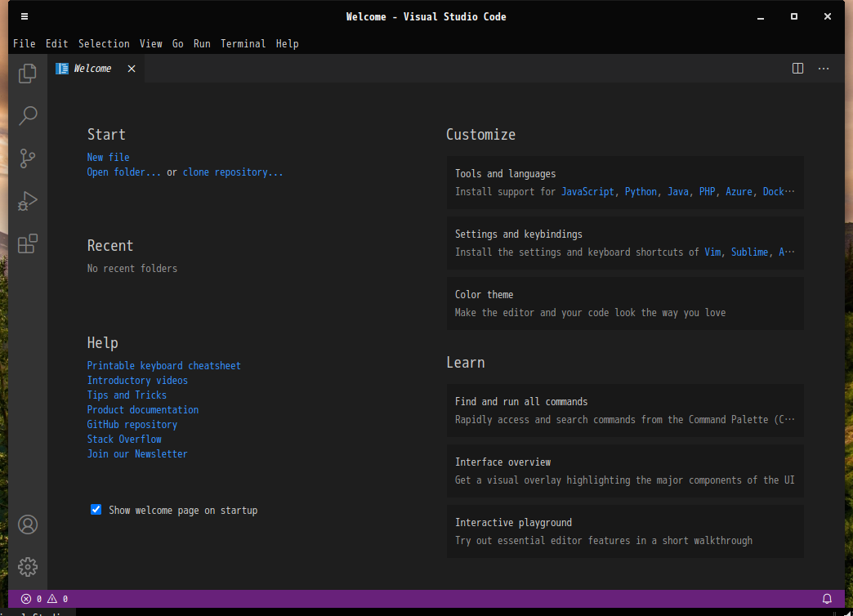
Task: Click the Tools and languages heading
Action: (x=506, y=173)
